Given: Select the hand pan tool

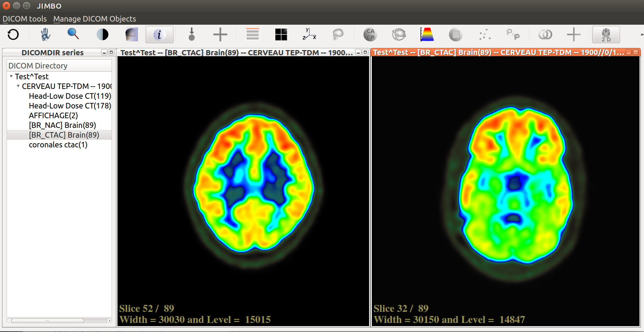Looking at the screenshot, I should 46,34.
